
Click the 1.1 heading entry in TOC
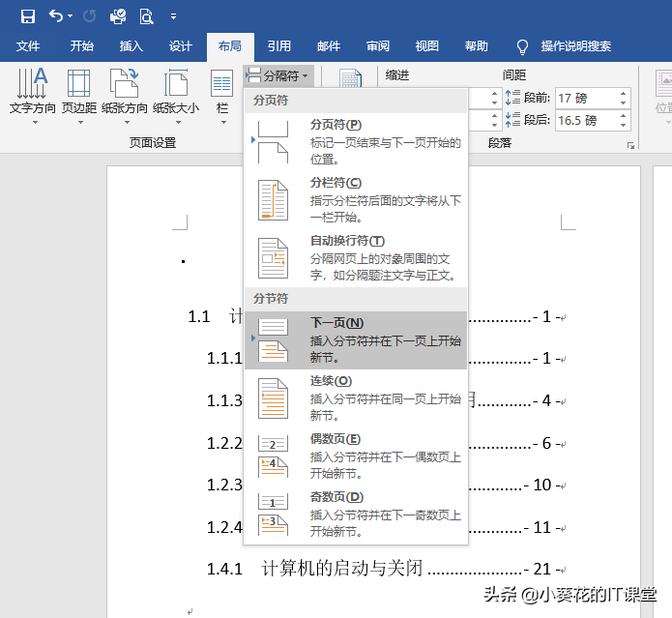click(x=216, y=316)
